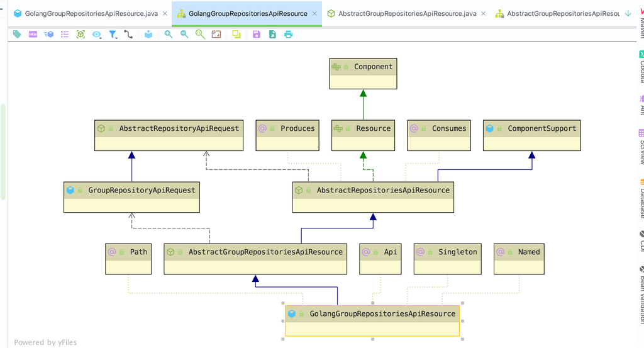Click the zoom out magnifier icon
Viewport: 644px width, 348px height.
point(184,35)
